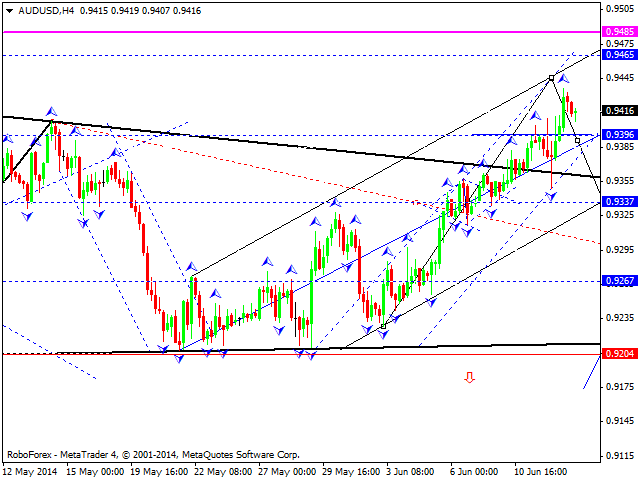Click the 12 May 2014 date label
Screen dimensions: 640x480
click(x=32, y=471)
